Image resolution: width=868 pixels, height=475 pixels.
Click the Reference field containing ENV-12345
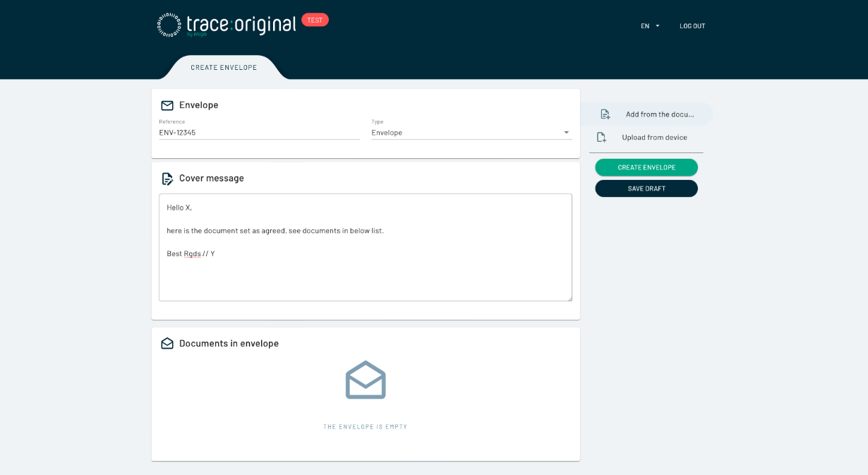coord(259,133)
